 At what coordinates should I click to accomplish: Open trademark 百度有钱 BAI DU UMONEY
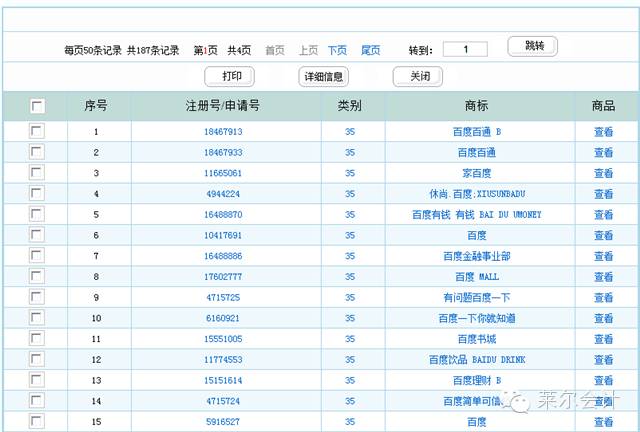click(477, 215)
